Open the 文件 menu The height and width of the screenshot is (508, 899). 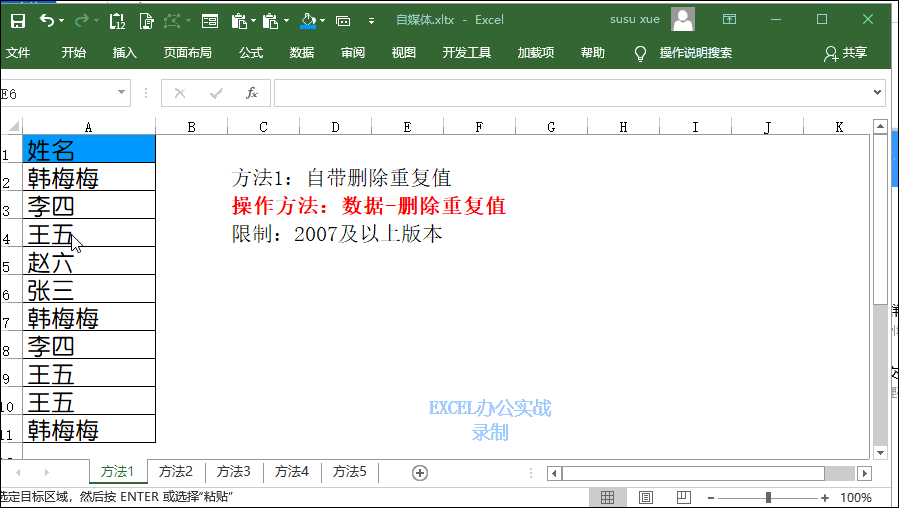pos(18,53)
